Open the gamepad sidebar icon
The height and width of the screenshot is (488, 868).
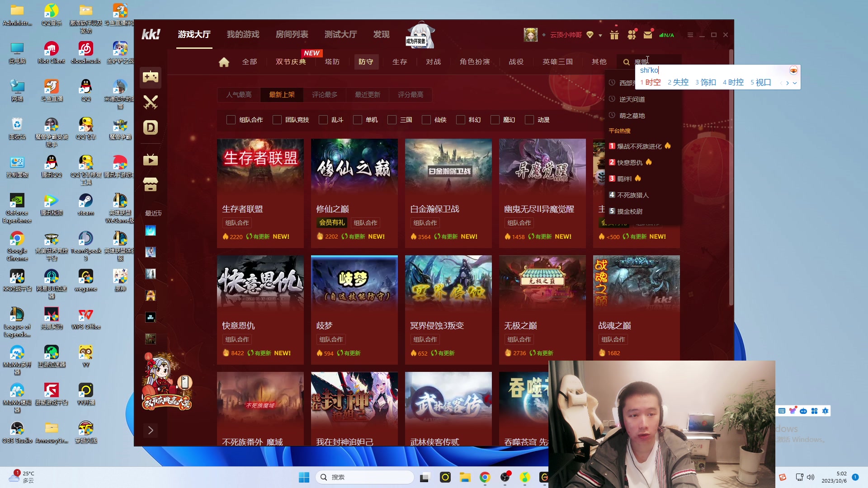click(x=151, y=77)
